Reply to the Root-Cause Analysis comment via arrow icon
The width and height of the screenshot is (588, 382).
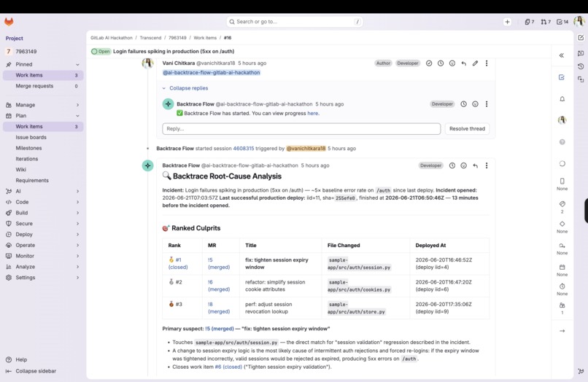475,165
